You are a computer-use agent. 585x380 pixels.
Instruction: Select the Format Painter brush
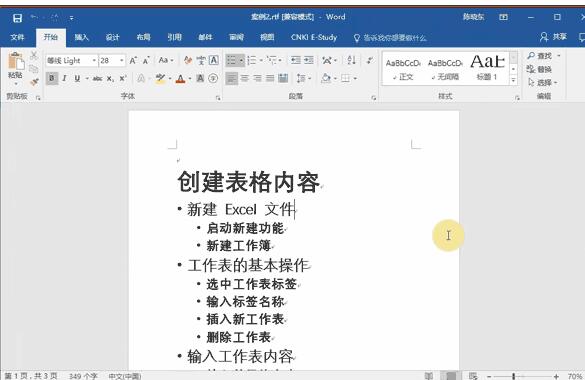[34, 82]
